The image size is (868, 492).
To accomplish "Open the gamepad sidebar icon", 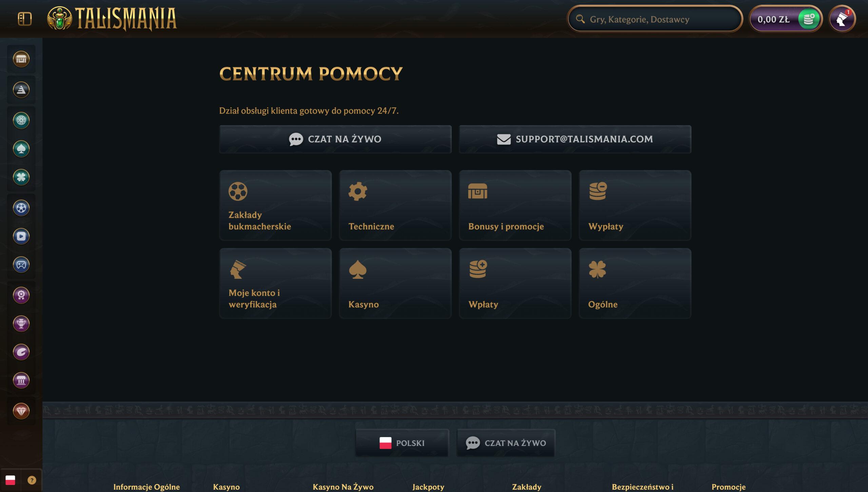I will pyautogui.click(x=21, y=265).
